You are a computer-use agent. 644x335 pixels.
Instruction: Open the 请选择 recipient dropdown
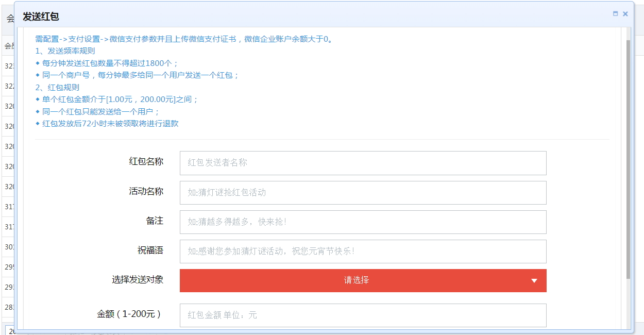pos(363,280)
